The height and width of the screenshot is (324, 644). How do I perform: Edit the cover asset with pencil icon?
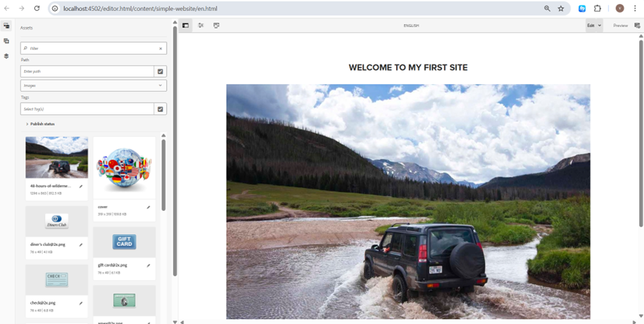tap(148, 208)
